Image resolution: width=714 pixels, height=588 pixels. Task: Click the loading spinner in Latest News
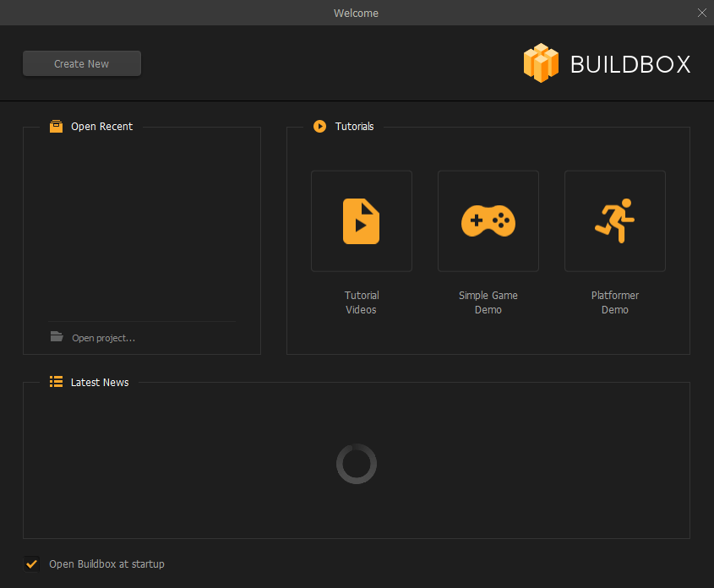(356, 464)
